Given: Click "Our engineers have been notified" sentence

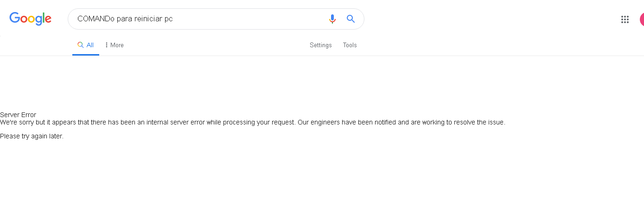Looking at the screenshot, I should pyautogui.click(x=346, y=122).
